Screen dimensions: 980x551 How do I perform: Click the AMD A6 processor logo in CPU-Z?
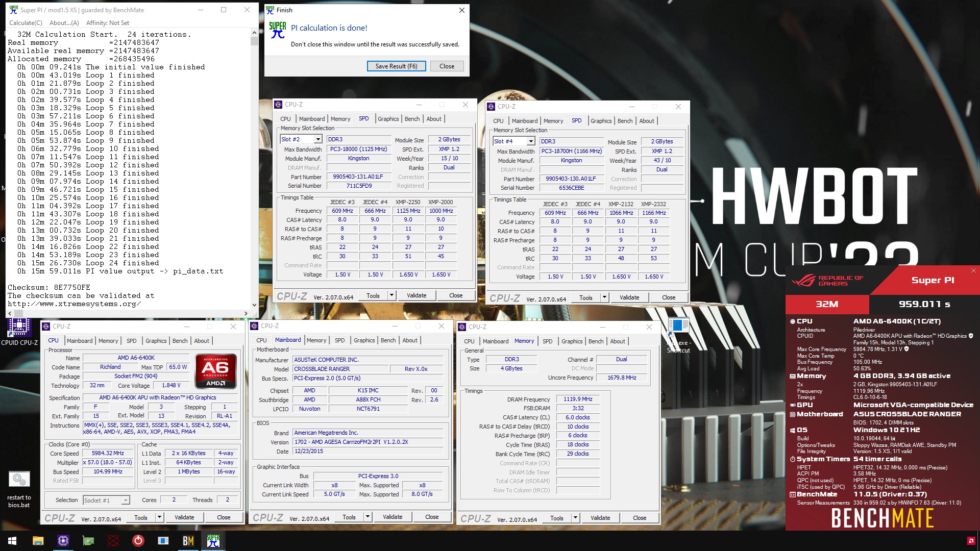click(x=216, y=371)
